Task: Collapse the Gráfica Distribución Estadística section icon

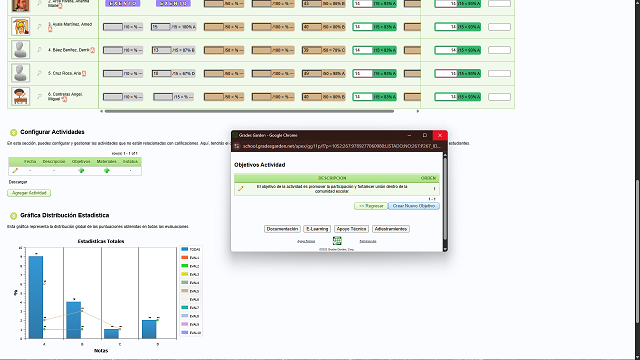Action: coord(13,216)
